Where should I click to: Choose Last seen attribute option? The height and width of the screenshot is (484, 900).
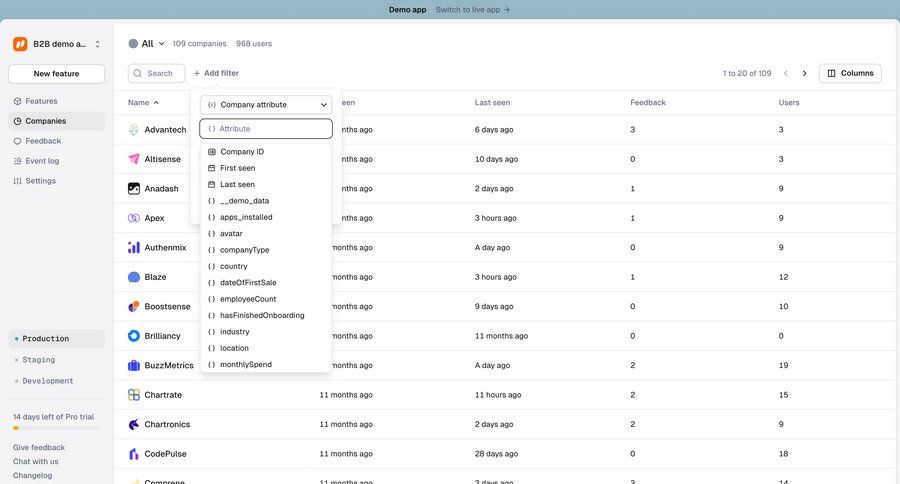[x=266, y=184]
